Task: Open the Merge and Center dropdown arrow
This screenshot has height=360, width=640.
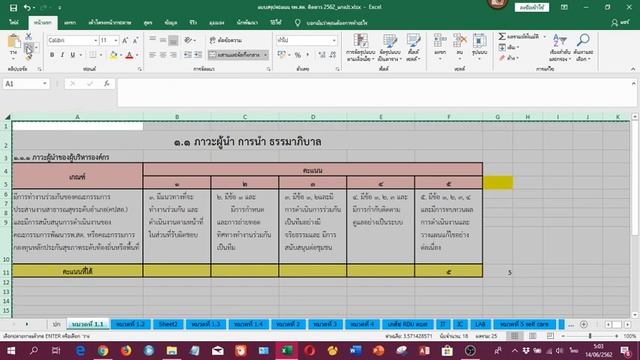Action: click(x=265, y=55)
